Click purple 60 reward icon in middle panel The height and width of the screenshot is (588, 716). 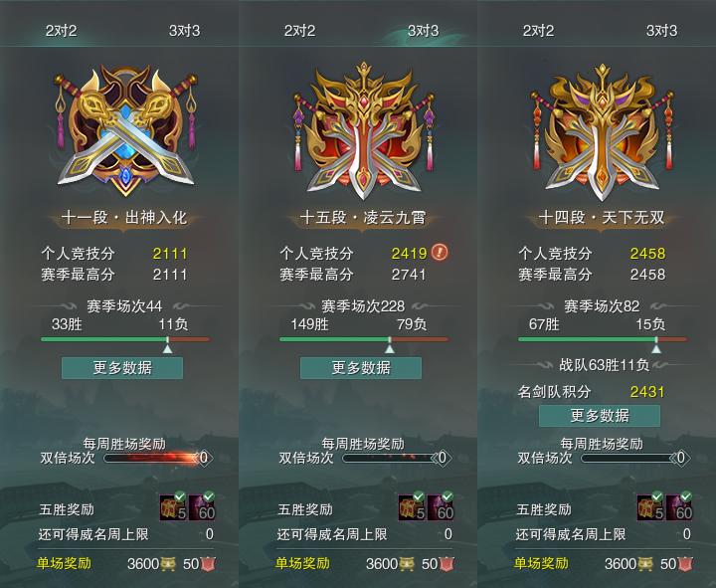pos(441,507)
